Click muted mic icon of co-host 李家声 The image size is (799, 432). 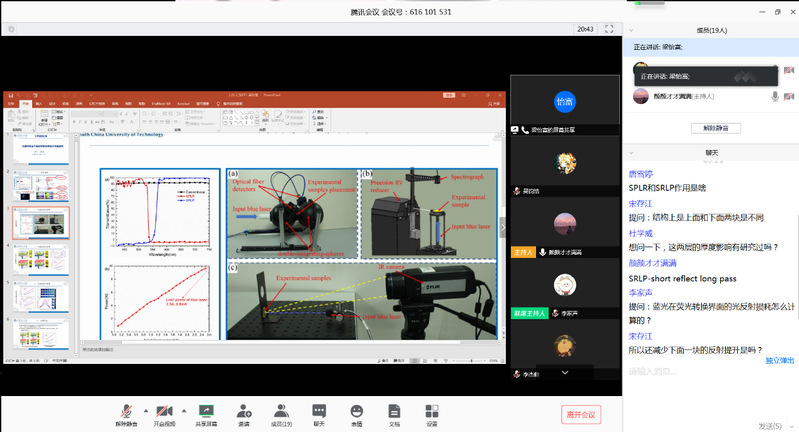click(x=555, y=313)
